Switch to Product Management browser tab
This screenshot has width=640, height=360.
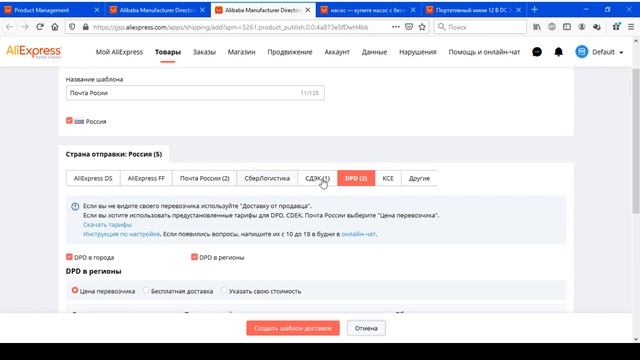52,10
